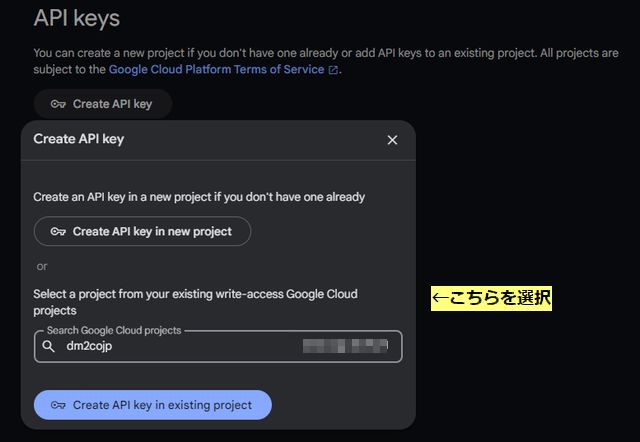Click the external link icon after Terms of Service

[x=333, y=70]
